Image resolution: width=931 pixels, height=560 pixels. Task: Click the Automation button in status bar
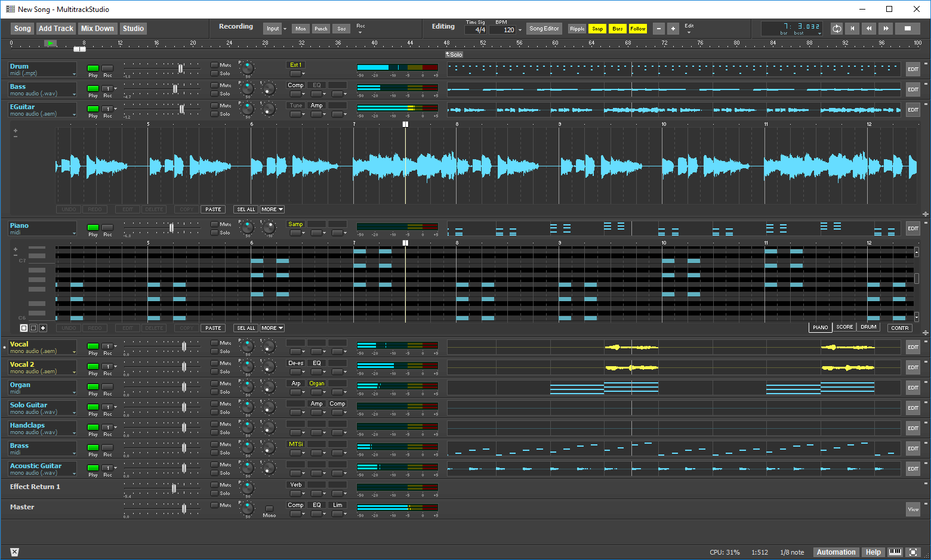coord(836,552)
